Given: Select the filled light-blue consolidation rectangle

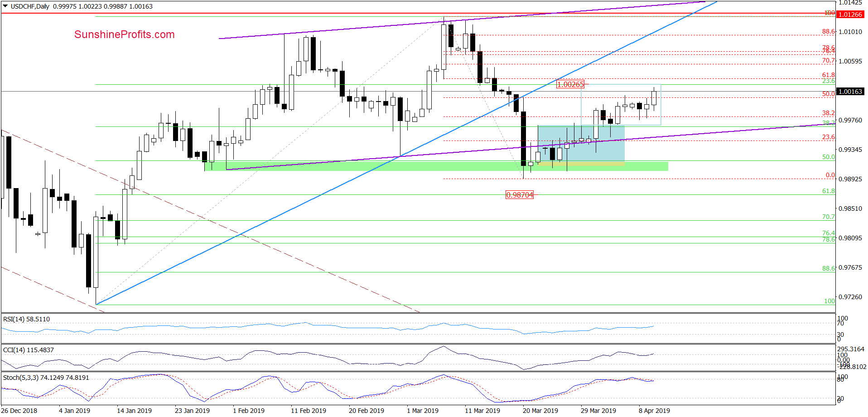Looking at the screenshot, I should [x=581, y=144].
